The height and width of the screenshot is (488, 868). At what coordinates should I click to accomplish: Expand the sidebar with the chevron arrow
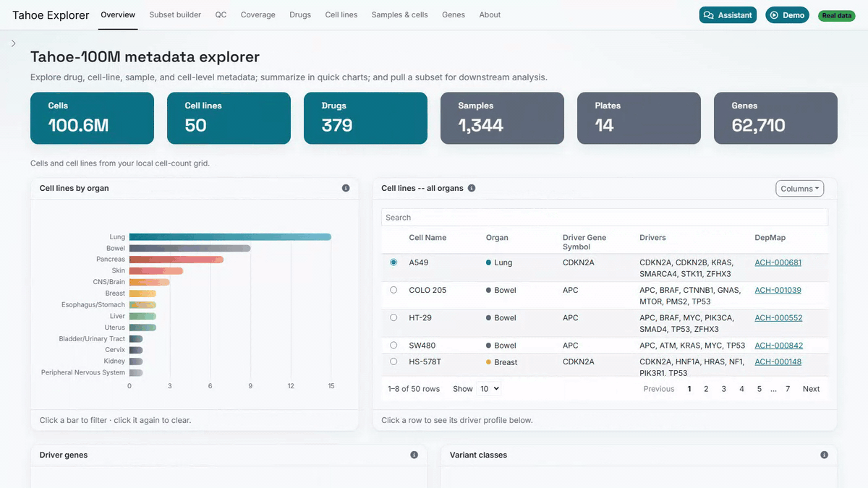[13, 43]
